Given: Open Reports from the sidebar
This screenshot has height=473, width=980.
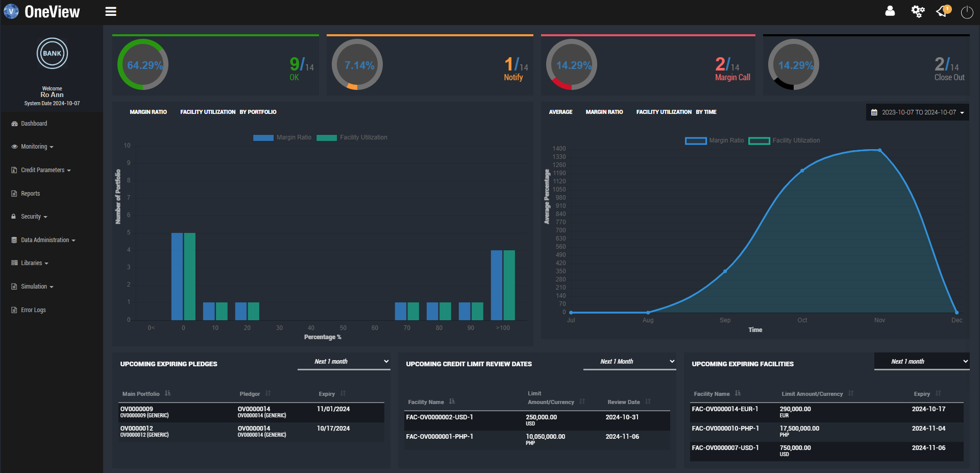Looking at the screenshot, I should [x=30, y=193].
